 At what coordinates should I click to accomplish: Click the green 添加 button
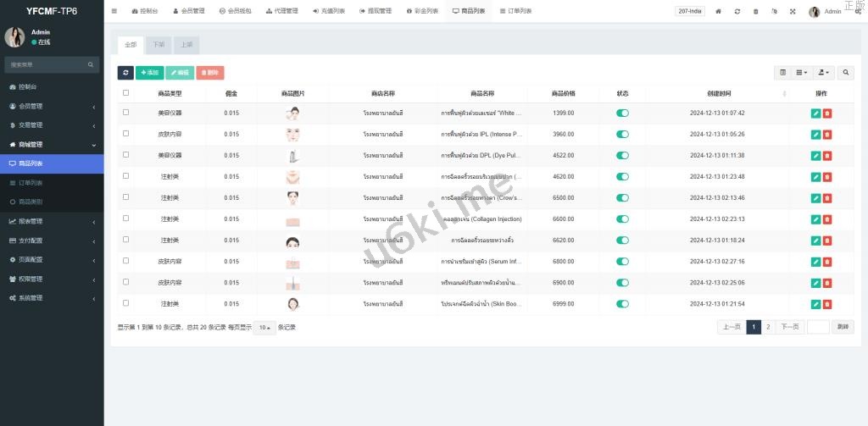pyautogui.click(x=149, y=73)
